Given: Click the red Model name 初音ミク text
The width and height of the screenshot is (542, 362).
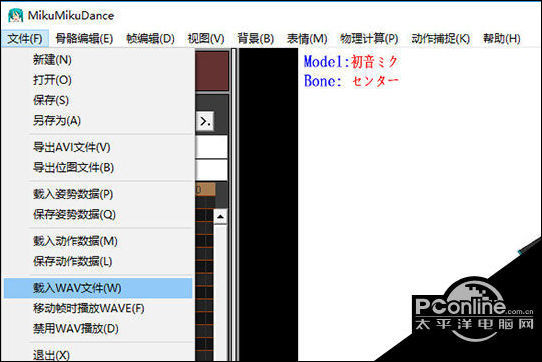Looking at the screenshot, I should pyautogui.click(x=375, y=62).
